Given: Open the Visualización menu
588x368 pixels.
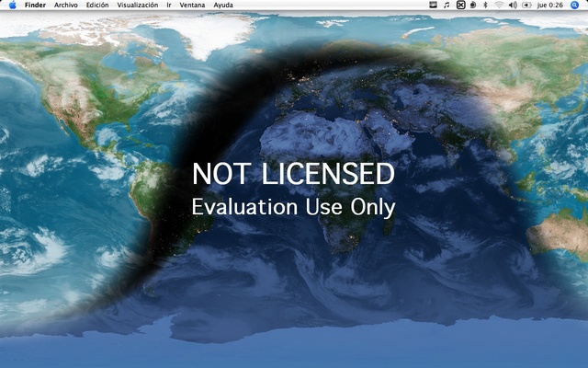Looking at the screenshot, I should click(138, 5).
